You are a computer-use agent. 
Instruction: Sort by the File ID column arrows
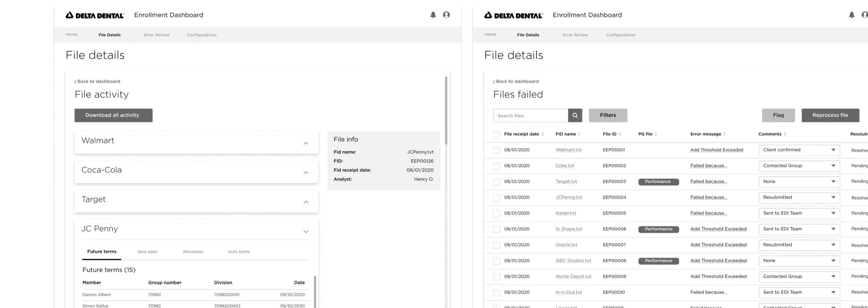tap(620, 134)
